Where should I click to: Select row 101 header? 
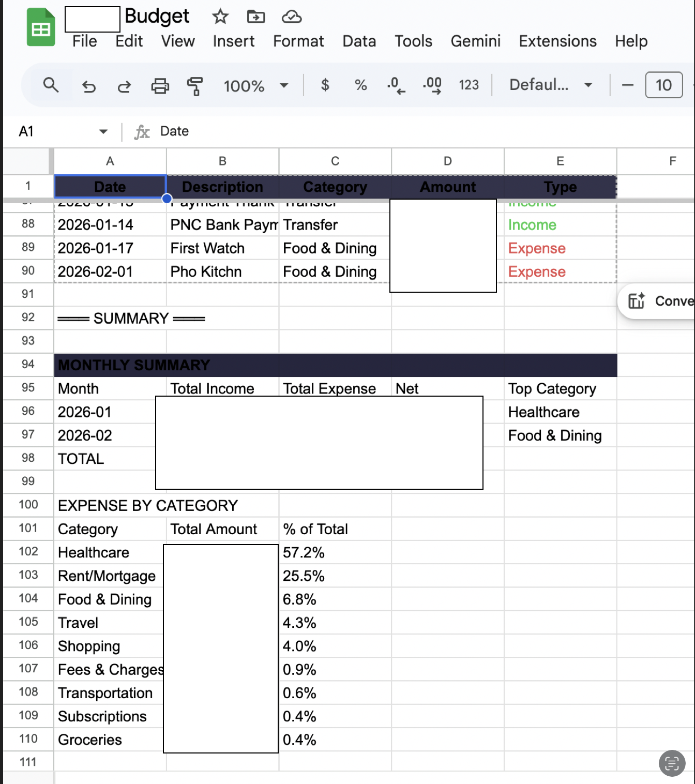pyautogui.click(x=28, y=529)
